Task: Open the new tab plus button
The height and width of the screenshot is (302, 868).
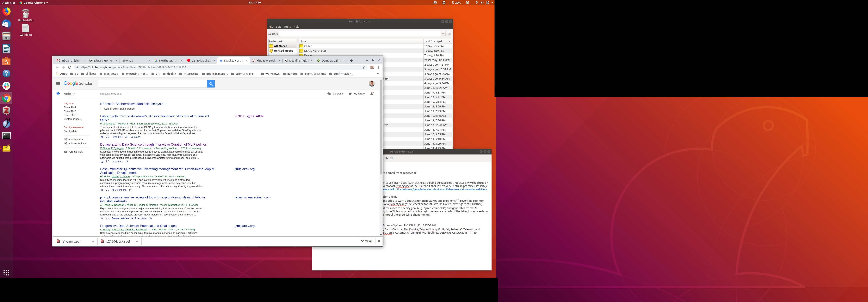Action: [x=351, y=61]
